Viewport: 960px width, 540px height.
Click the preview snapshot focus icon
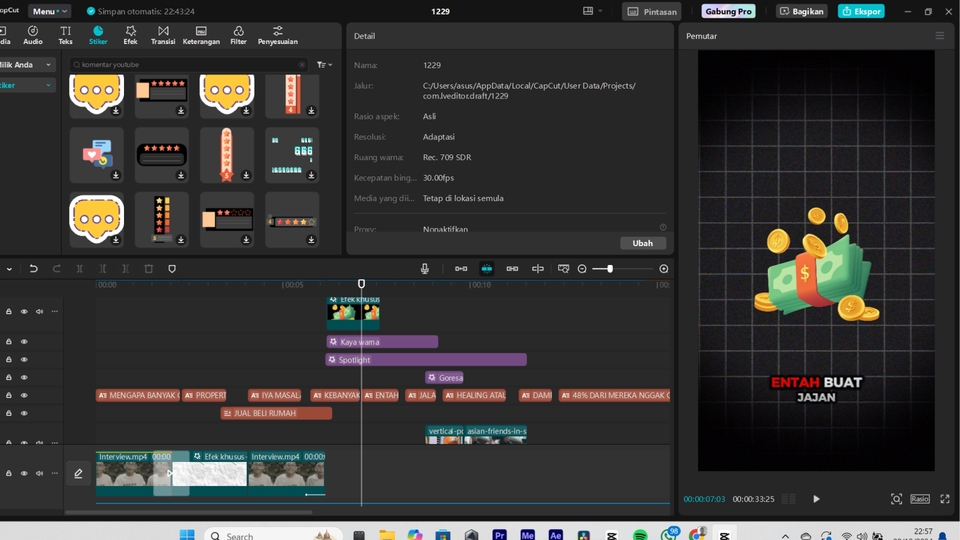tap(896, 499)
